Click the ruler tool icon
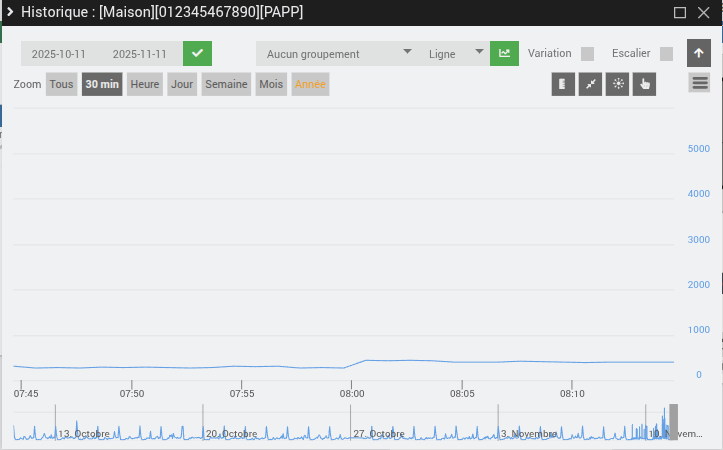The height and width of the screenshot is (450, 723). point(563,84)
